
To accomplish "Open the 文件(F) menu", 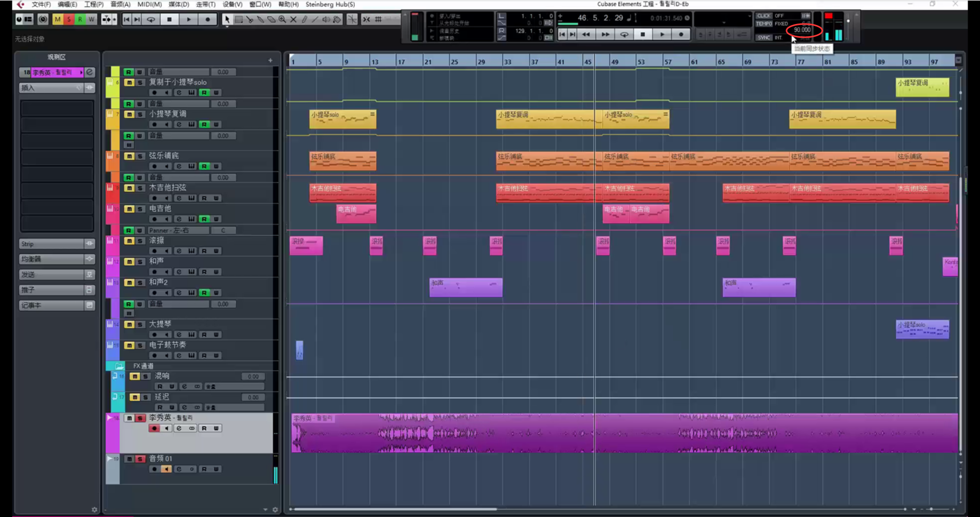I will tap(41, 5).
